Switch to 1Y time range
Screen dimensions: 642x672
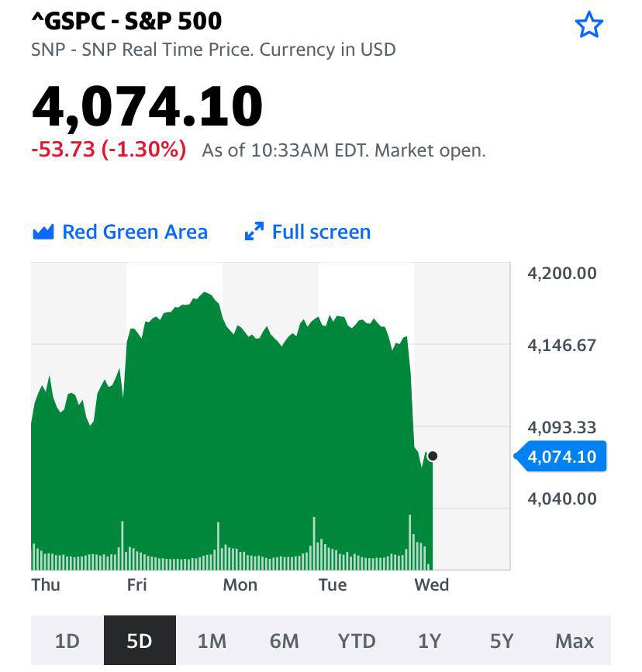coord(430,641)
